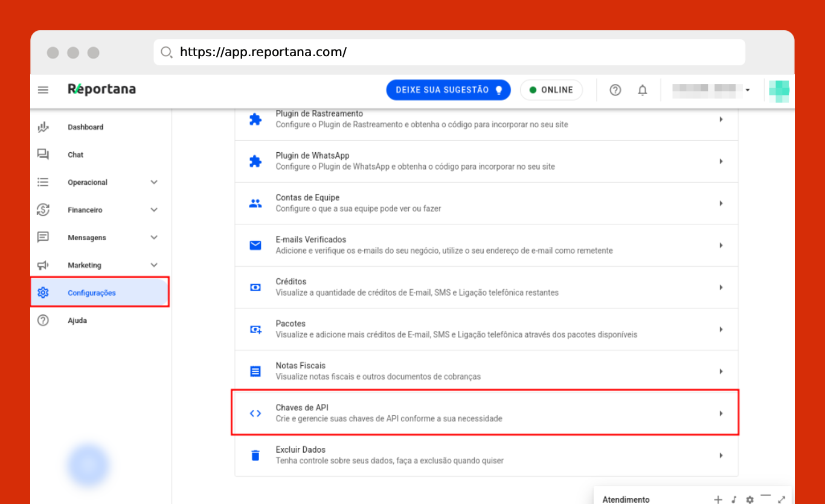Click the settings gear in Atendimento panel
The width and height of the screenshot is (825, 504).
point(750,499)
